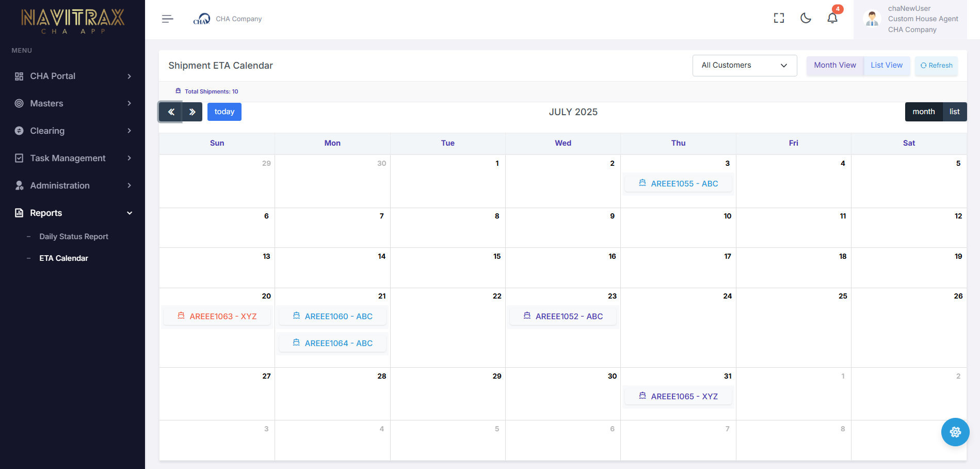Toggle dark mode moon icon
The width and height of the screenshot is (980, 469).
tap(806, 19)
